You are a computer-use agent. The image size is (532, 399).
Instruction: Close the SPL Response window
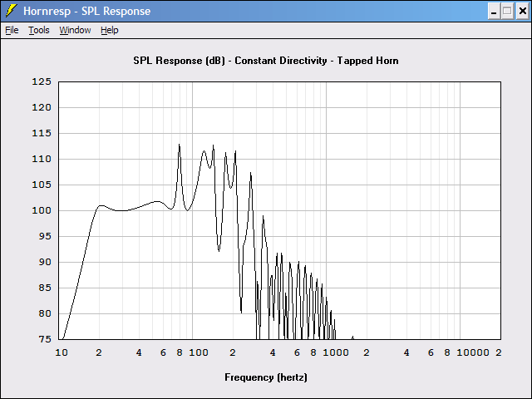[x=522, y=11]
